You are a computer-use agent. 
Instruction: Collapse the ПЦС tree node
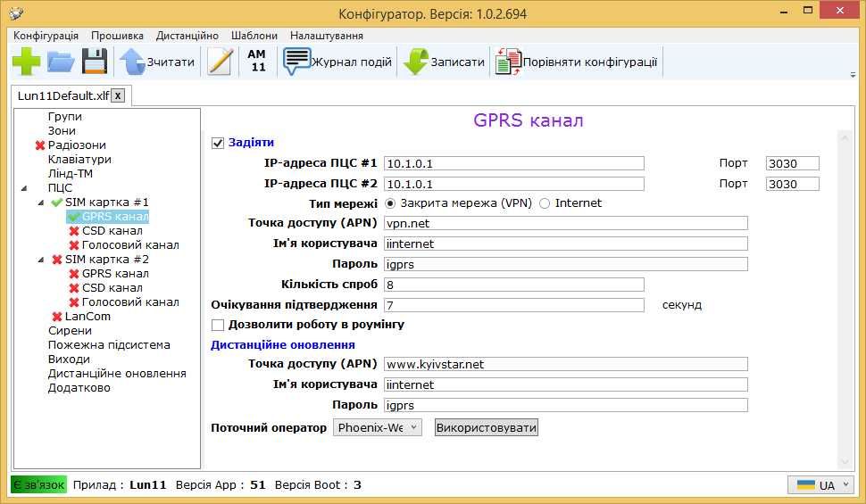pos(24,188)
